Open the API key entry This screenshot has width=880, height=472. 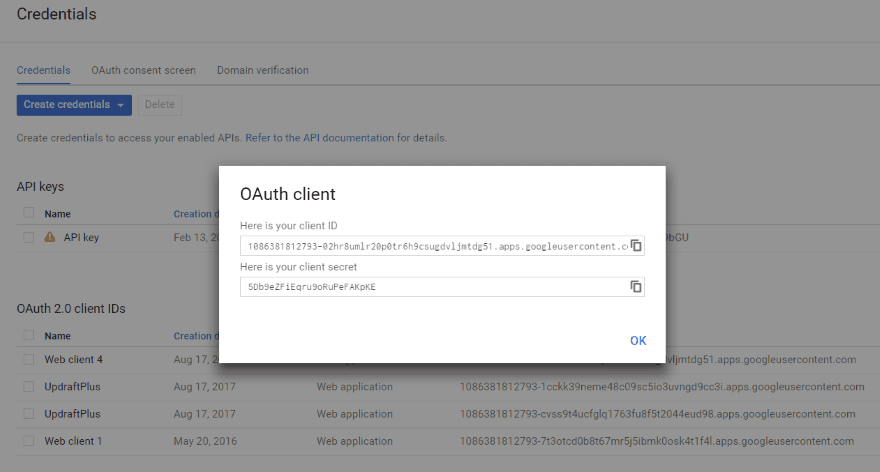(81, 237)
